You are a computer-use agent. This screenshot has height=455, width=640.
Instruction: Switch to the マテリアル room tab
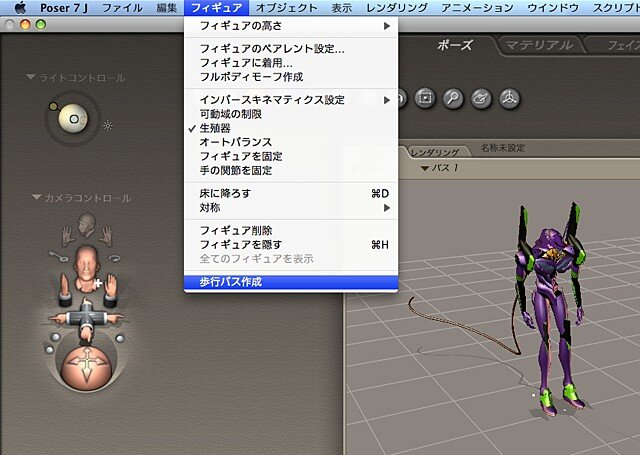click(539, 45)
